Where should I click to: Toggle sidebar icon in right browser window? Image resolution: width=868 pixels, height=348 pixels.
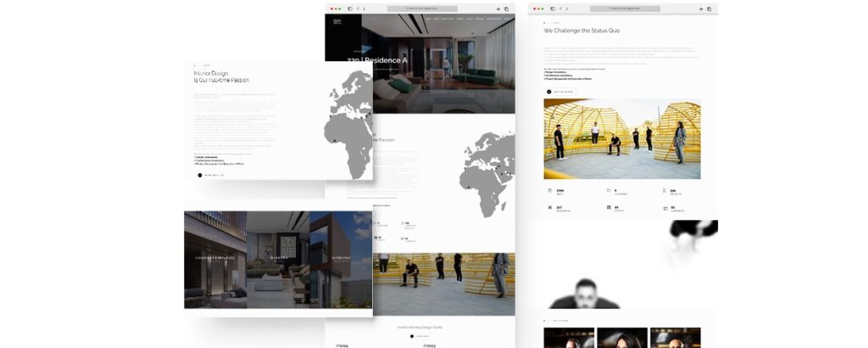click(553, 8)
